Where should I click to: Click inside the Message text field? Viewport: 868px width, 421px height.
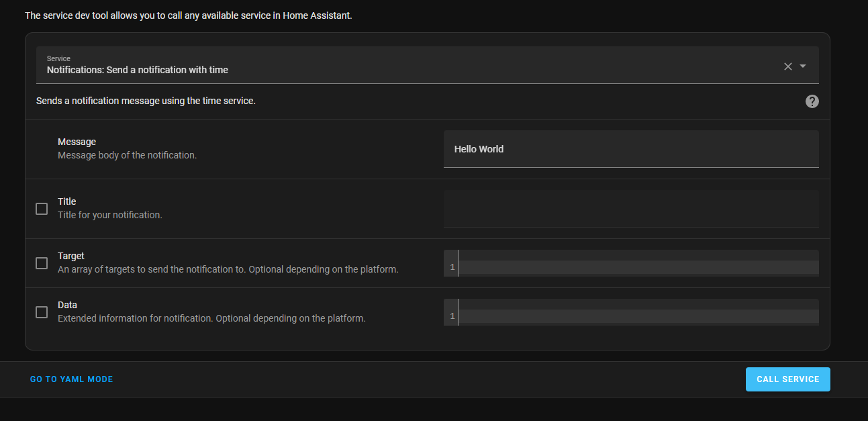[x=631, y=148]
